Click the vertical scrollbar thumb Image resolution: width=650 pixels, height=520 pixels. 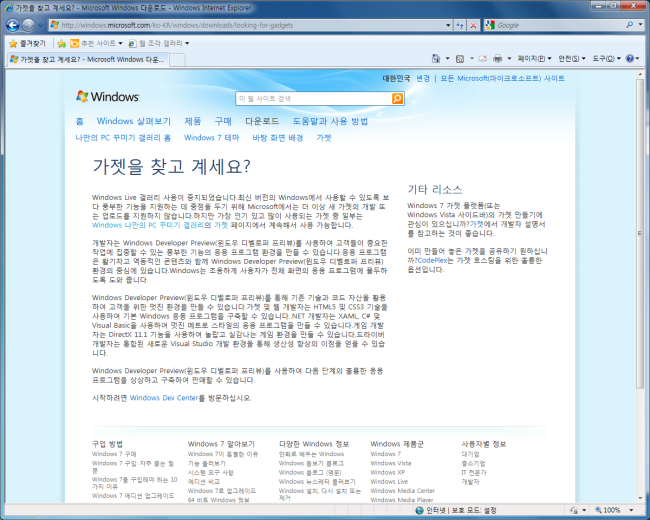tap(640, 233)
